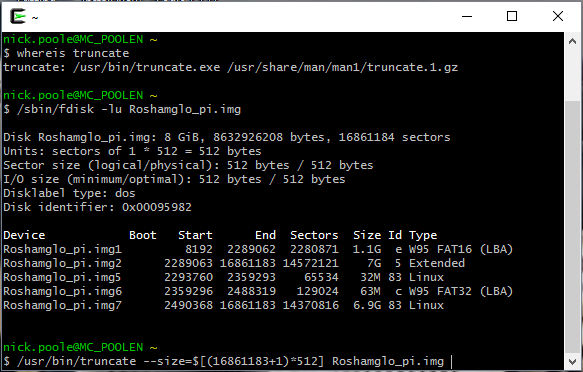Click the Cygwin terminal icon in title bar
This screenshot has height=372, width=583.
point(17,17)
